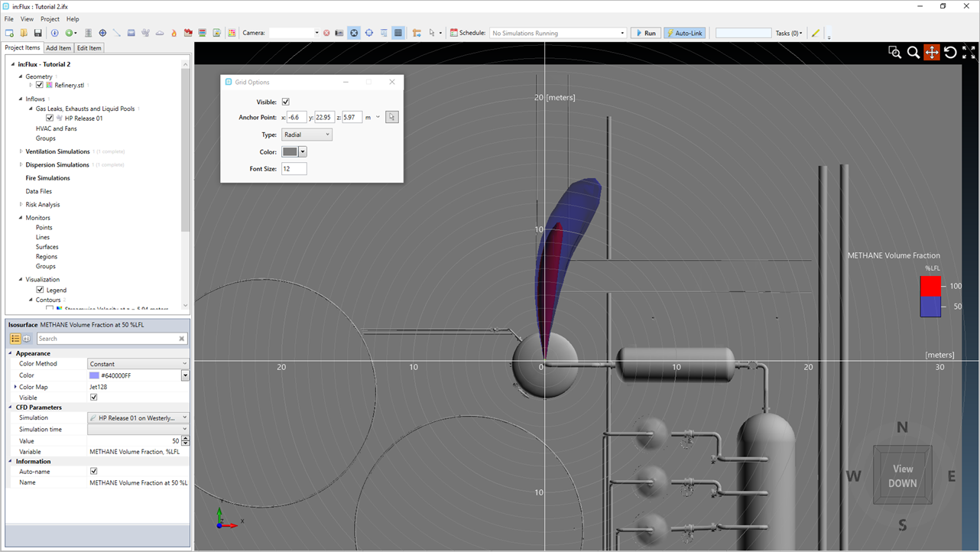
Task: Toggle the Auto-Link button
Action: coord(684,33)
